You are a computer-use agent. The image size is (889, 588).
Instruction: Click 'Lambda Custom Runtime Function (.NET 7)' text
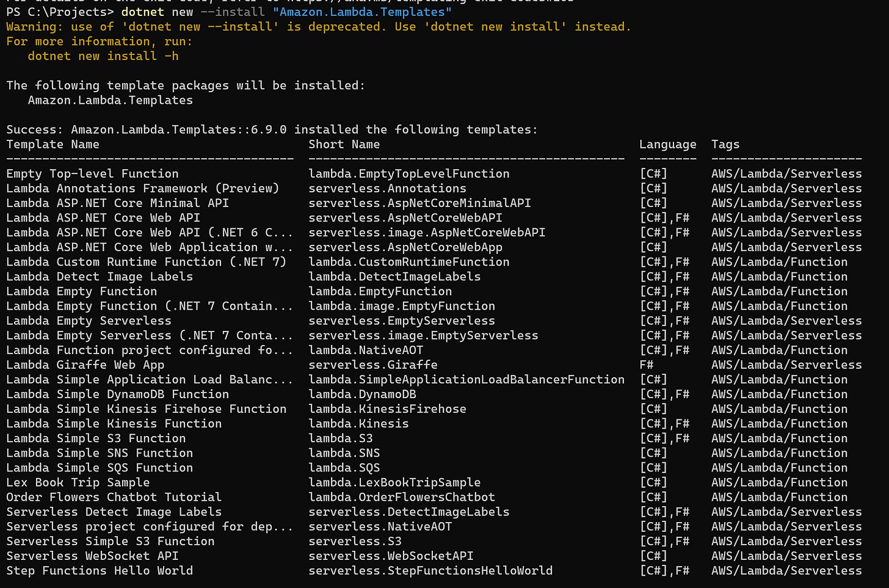point(147,261)
